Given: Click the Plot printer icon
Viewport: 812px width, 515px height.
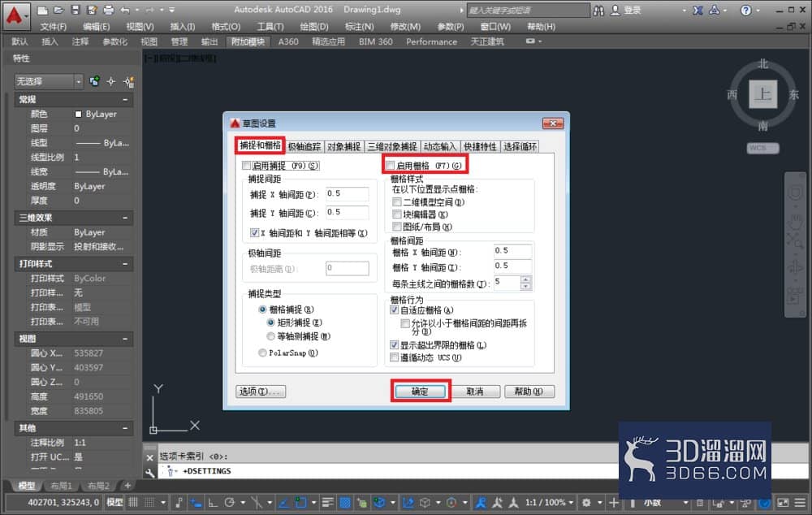Looking at the screenshot, I should 108,10.
